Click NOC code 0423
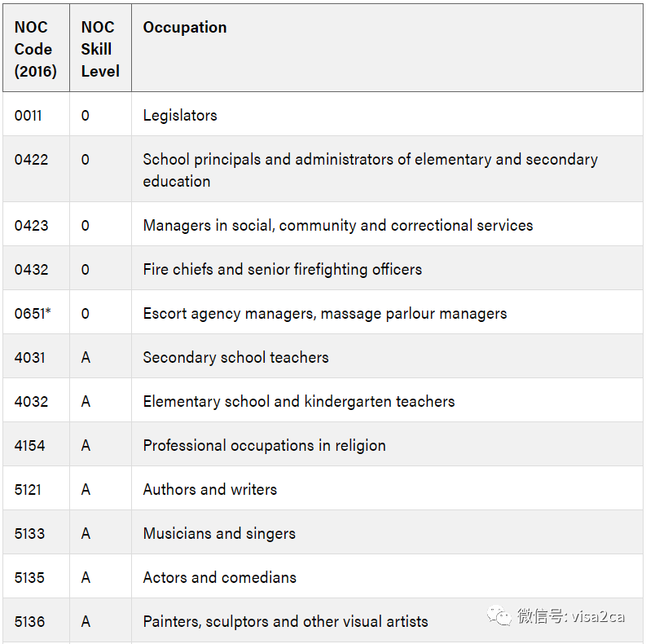646x644 pixels. [x=31, y=226]
